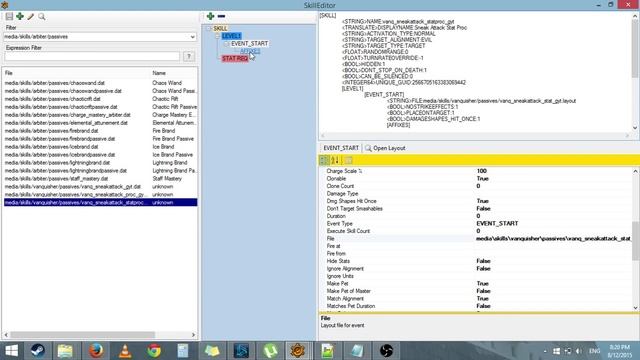Click the Clonable property value True
The width and height of the screenshot is (640, 360).
(482, 178)
